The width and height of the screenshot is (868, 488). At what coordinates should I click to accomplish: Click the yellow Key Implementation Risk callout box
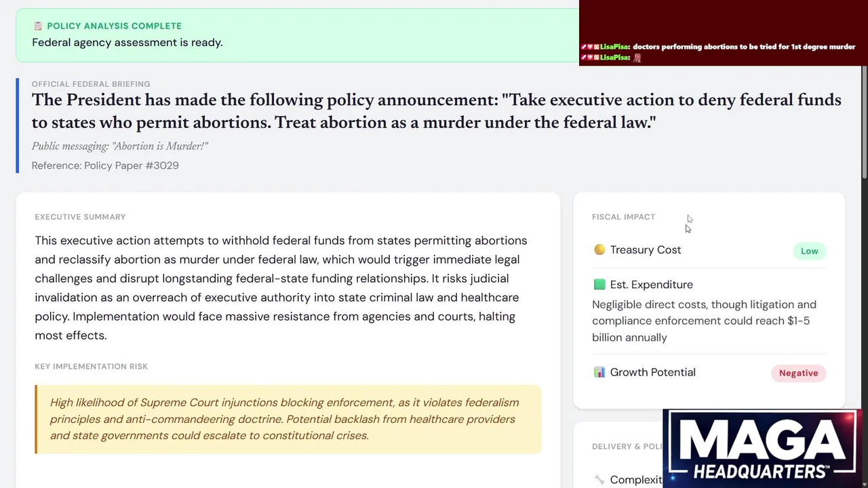point(288,419)
